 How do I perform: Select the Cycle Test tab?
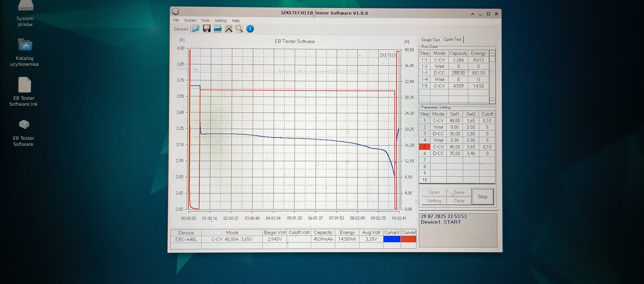point(452,40)
